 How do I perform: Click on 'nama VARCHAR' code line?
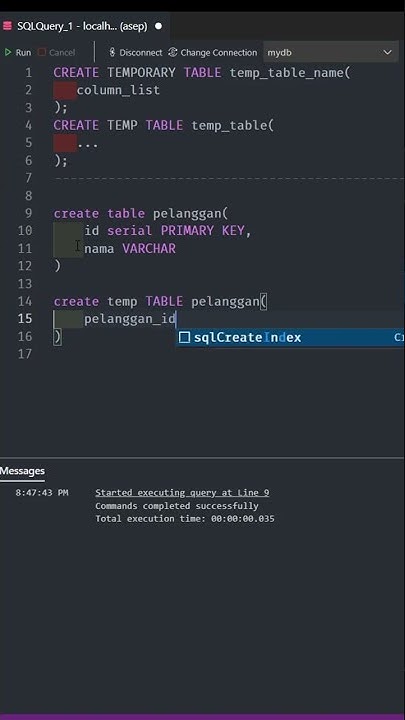pyautogui.click(x=130, y=249)
